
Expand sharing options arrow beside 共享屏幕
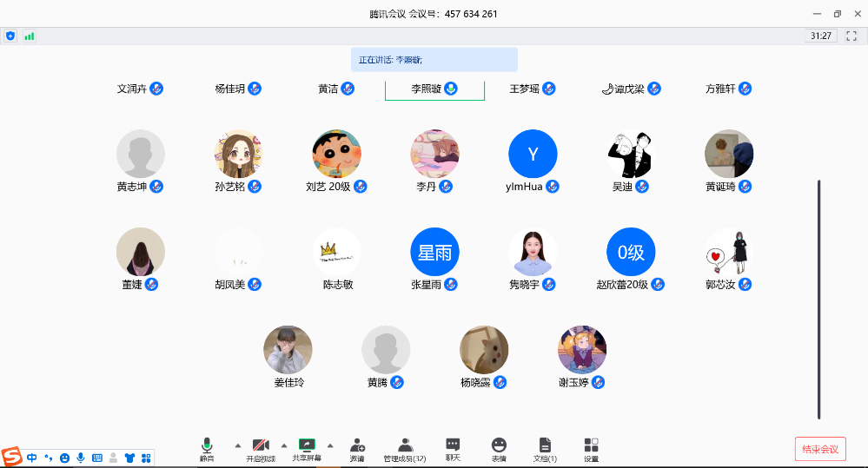(x=329, y=445)
